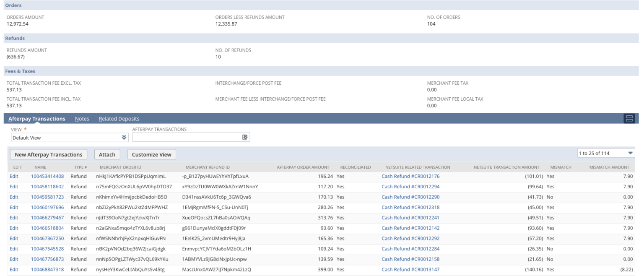
Task: Open the Default View dropdown
Action: point(70,137)
